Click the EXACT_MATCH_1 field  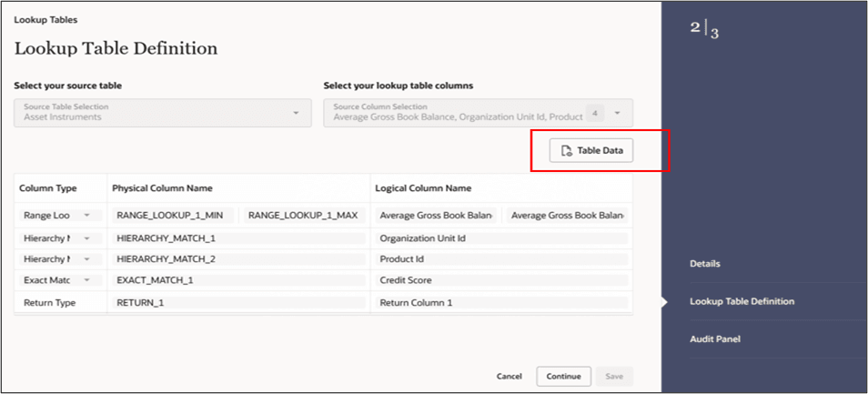(238, 280)
